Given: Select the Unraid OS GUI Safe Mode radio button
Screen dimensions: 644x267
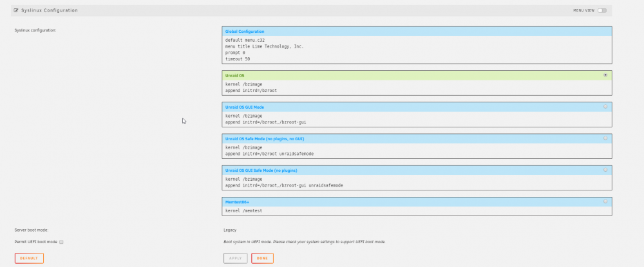Looking at the screenshot, I should coord(605,170).
